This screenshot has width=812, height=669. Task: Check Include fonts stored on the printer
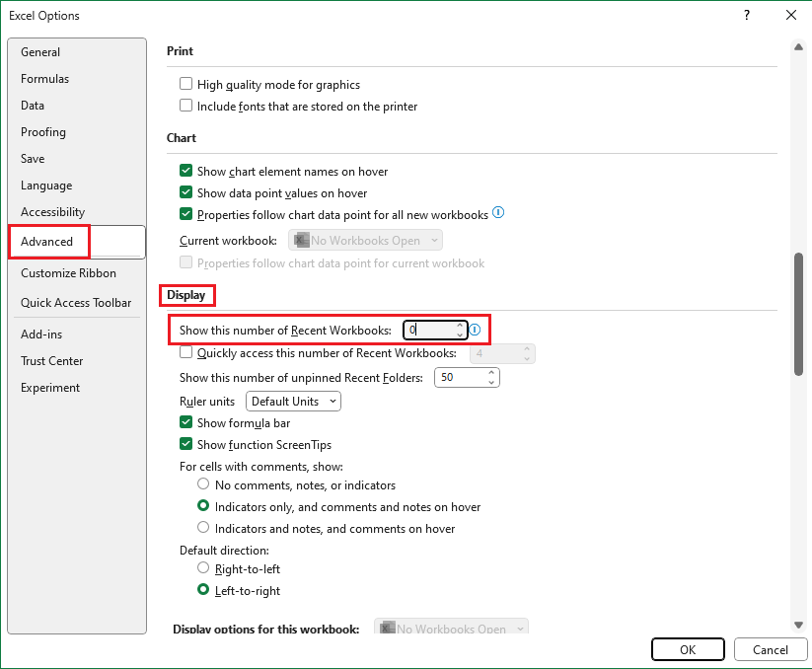coord(185,106)
